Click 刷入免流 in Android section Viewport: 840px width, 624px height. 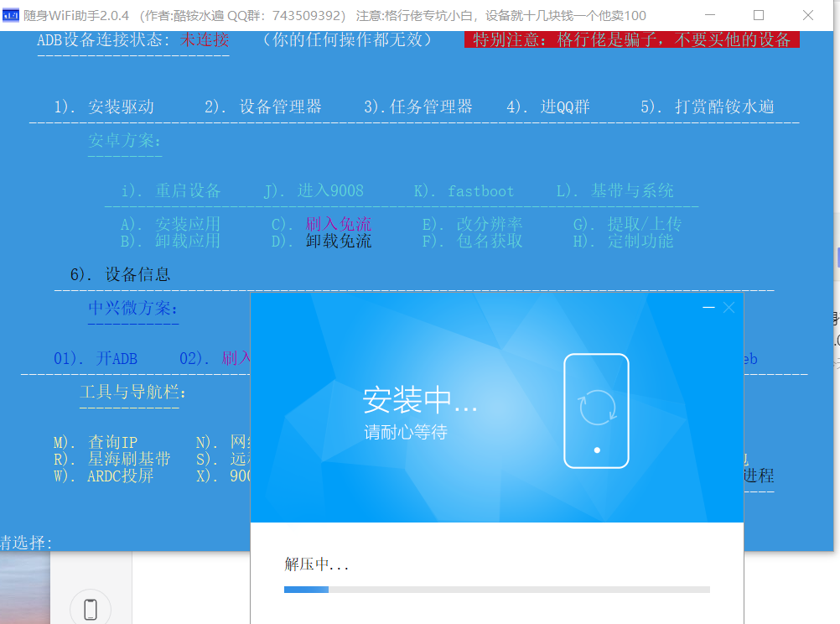point(321,224)
